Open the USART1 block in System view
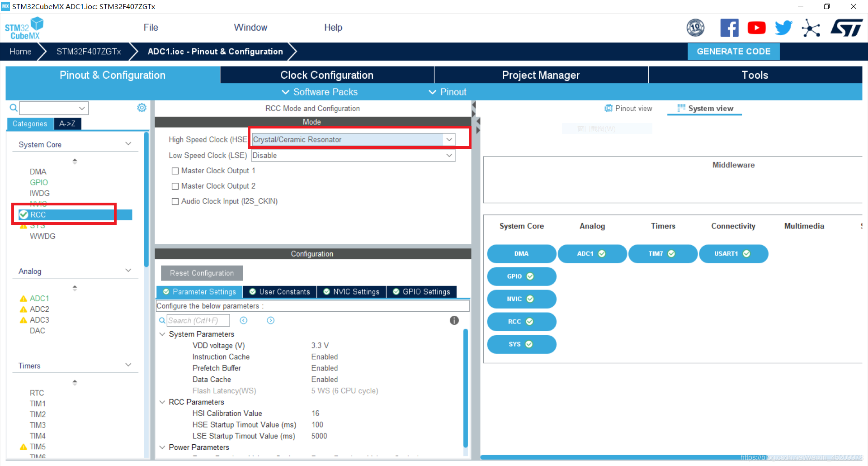This screenshot has height=466, width=868. [x=733, y=254]
